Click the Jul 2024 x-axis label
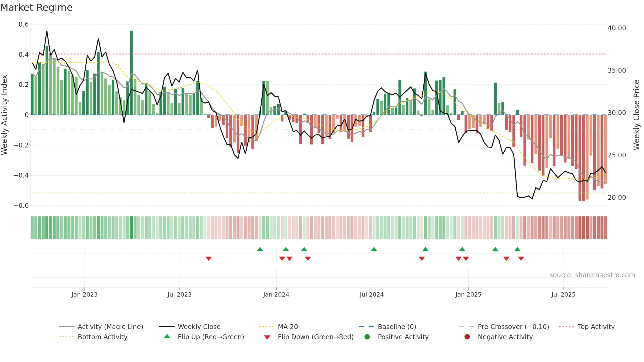The width and height of the screenshot is (644, 362). (372, 294)
